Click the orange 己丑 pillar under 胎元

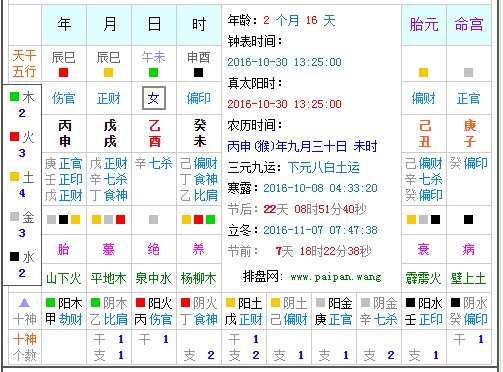tap(425, 134)
